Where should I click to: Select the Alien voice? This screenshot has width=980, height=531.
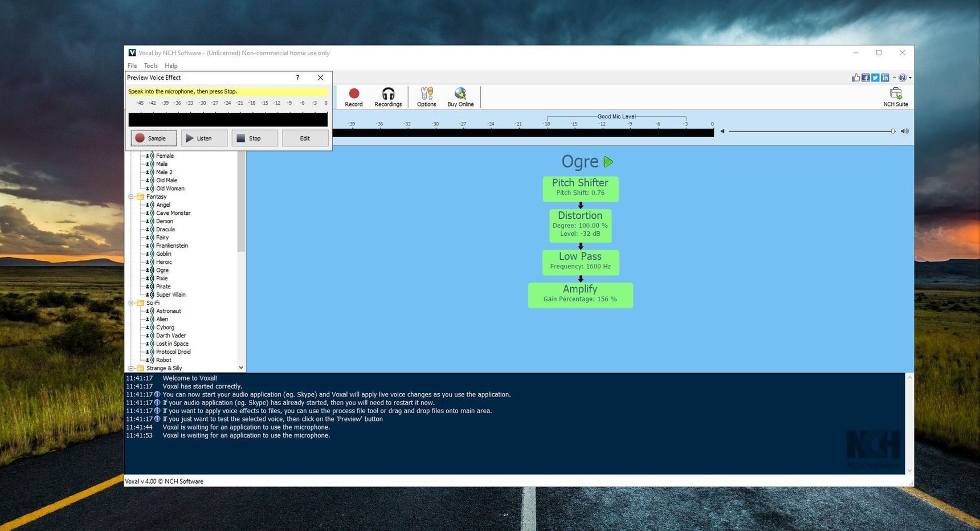pyautogui.click(x=162, y=320)
